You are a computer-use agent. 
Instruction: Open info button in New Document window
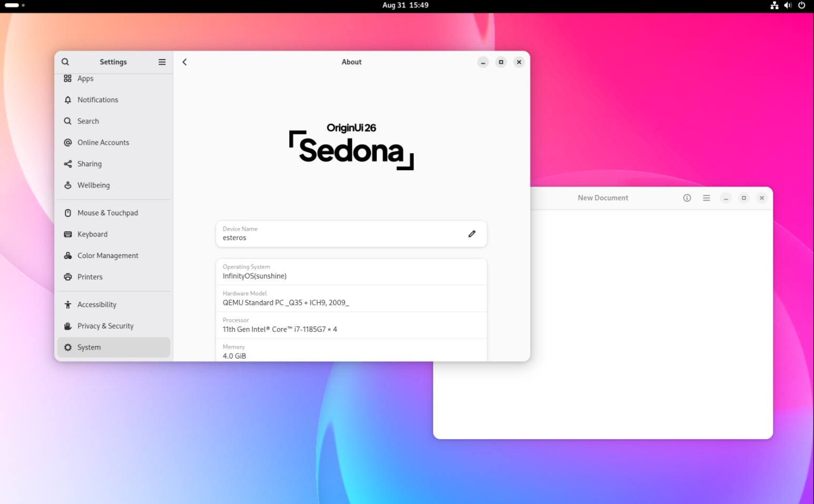tap(687, 198)
